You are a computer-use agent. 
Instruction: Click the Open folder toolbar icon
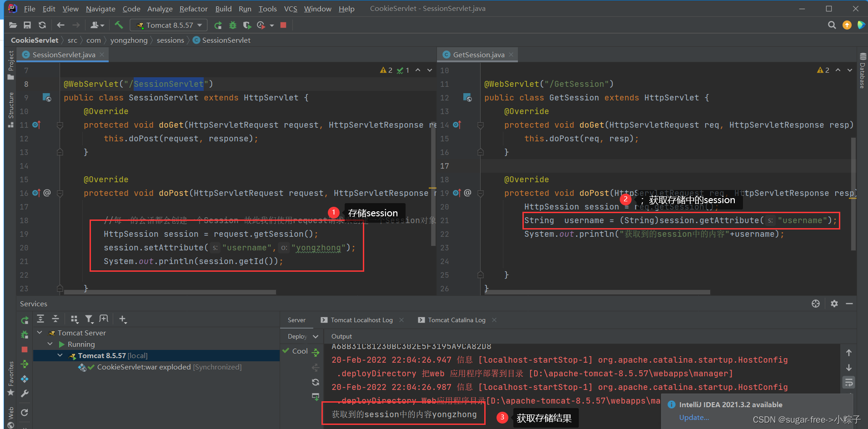[13, 25]
